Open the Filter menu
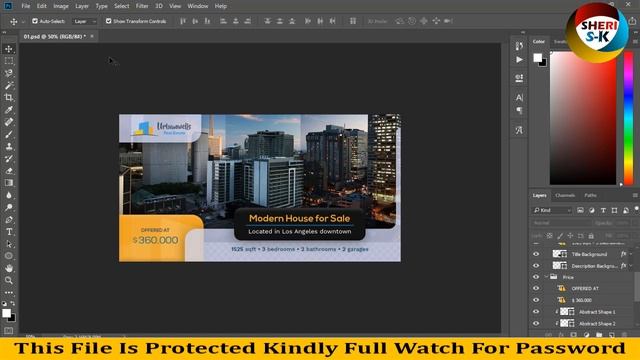The image size is (640, 360). click(x=142, y=6)
